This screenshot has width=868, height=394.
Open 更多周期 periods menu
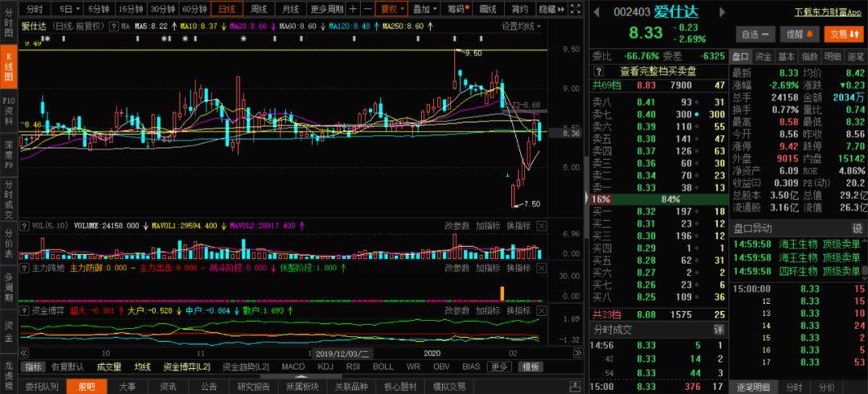coord(326,9)
